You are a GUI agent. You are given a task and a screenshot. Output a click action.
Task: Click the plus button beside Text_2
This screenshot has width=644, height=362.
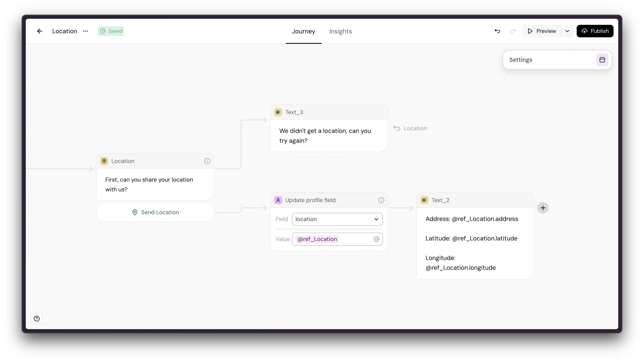[543, 208]
